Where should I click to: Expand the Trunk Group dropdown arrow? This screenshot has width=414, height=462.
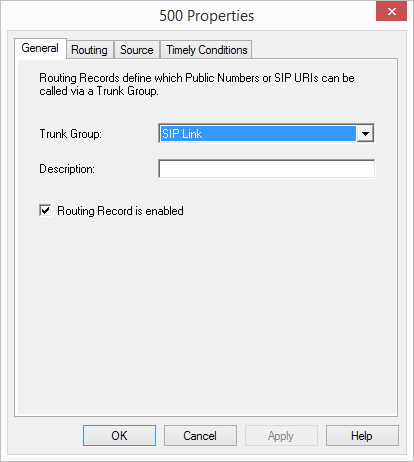coord(365,134)
